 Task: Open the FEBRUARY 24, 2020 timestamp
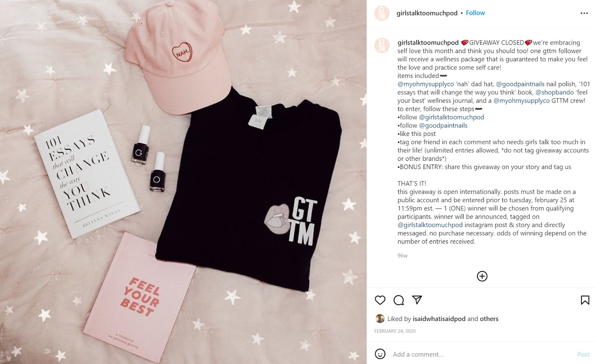tap(395, 331)
